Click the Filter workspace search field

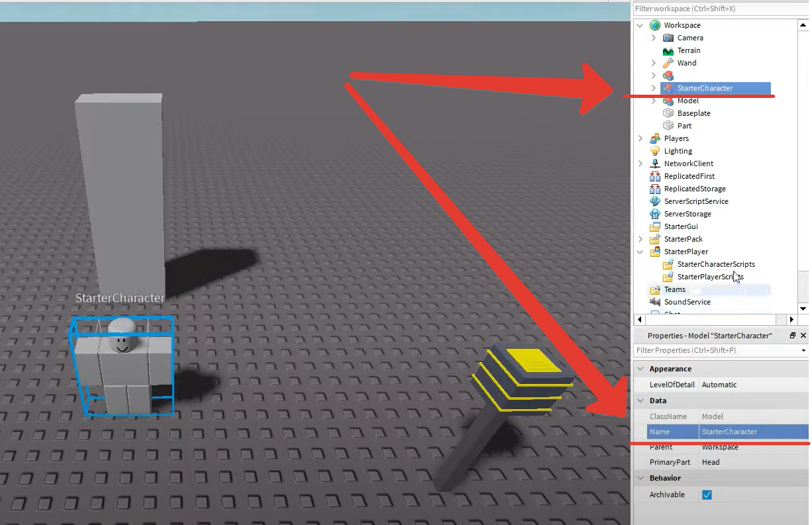point(721,9)
